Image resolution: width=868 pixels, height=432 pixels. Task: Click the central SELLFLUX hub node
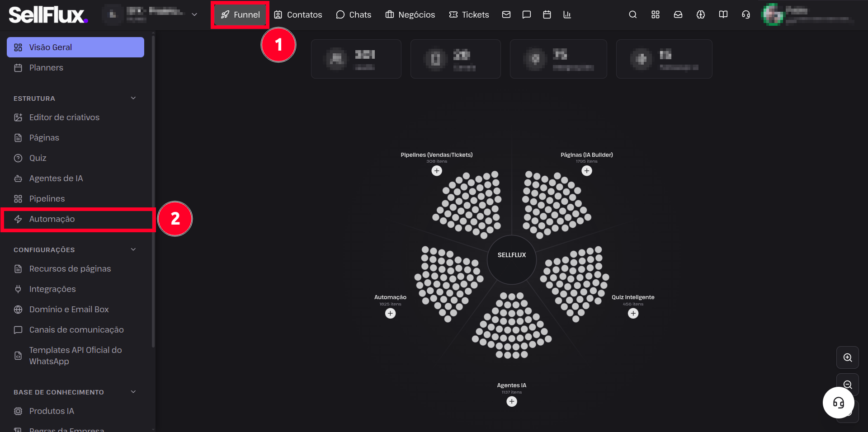512,259
